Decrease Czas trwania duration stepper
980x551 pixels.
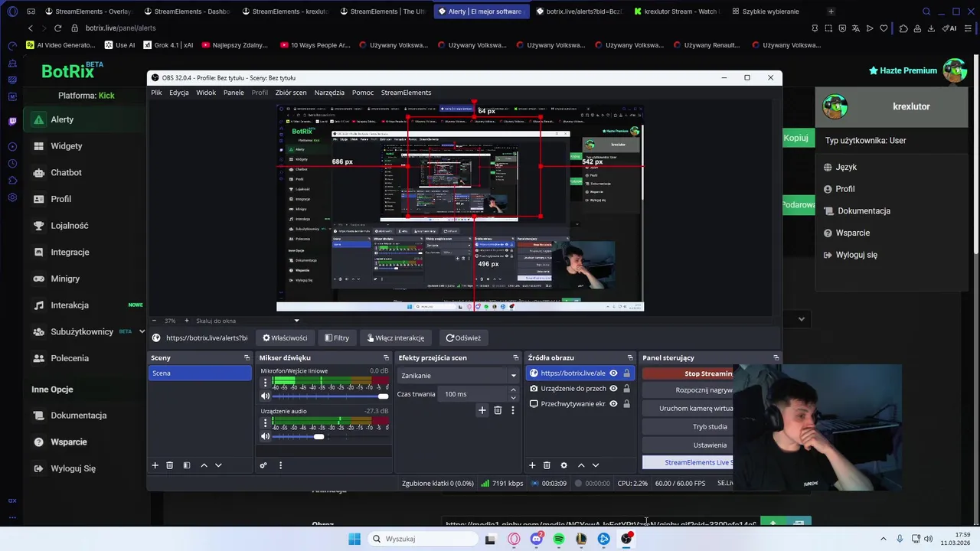click(x=513, y=398)
